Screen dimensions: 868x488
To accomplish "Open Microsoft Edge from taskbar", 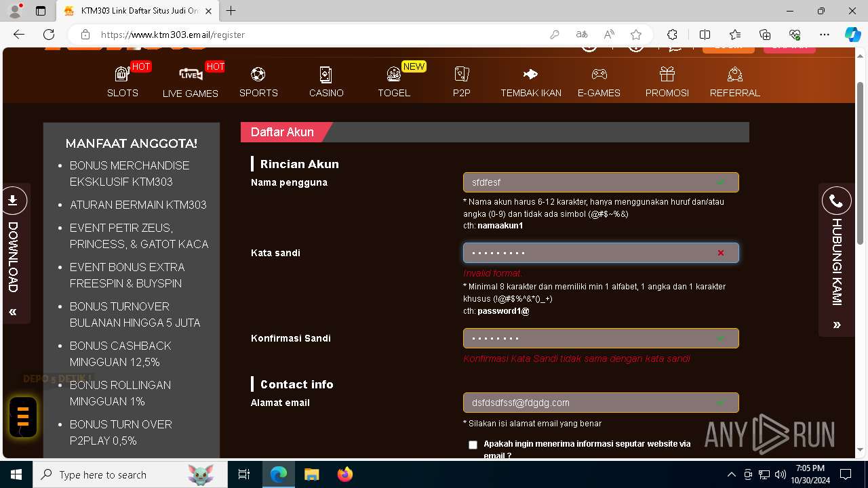I will [x=279, y=474].
